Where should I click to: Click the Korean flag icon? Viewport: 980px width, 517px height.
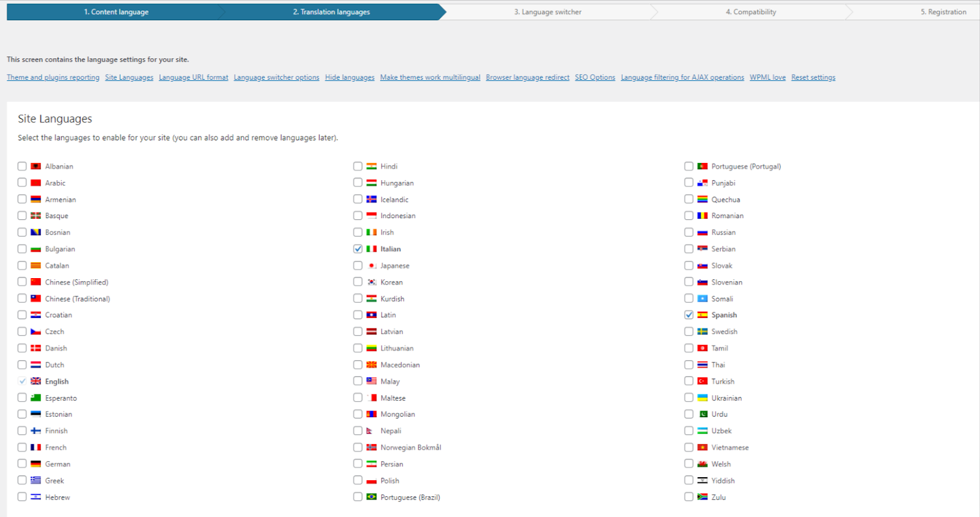(371, 282)
